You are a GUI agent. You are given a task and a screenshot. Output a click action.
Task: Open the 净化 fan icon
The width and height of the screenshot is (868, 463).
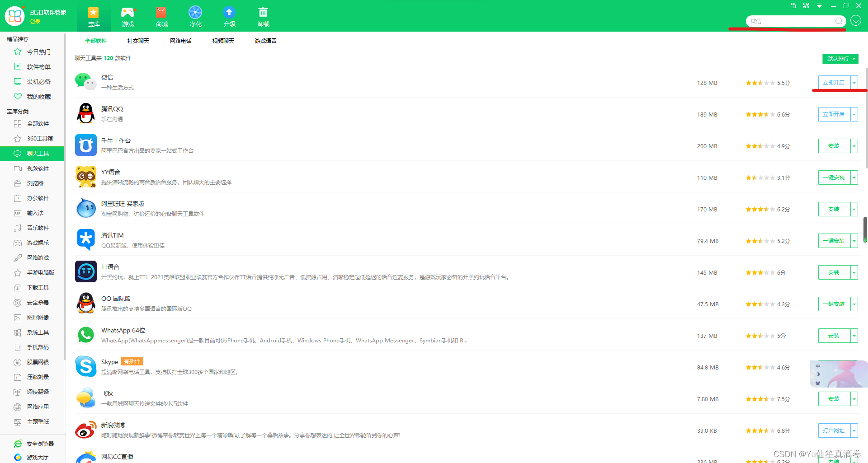coord(195,16)
